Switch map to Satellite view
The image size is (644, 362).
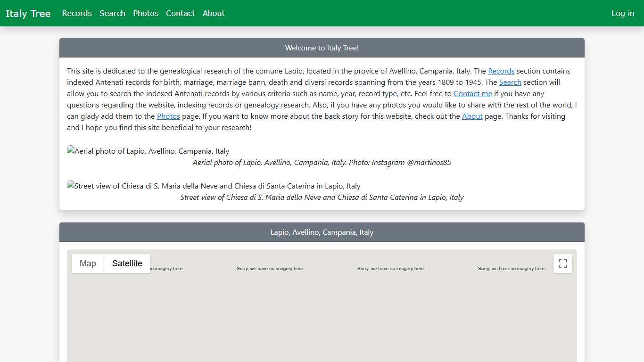[127, 263]
